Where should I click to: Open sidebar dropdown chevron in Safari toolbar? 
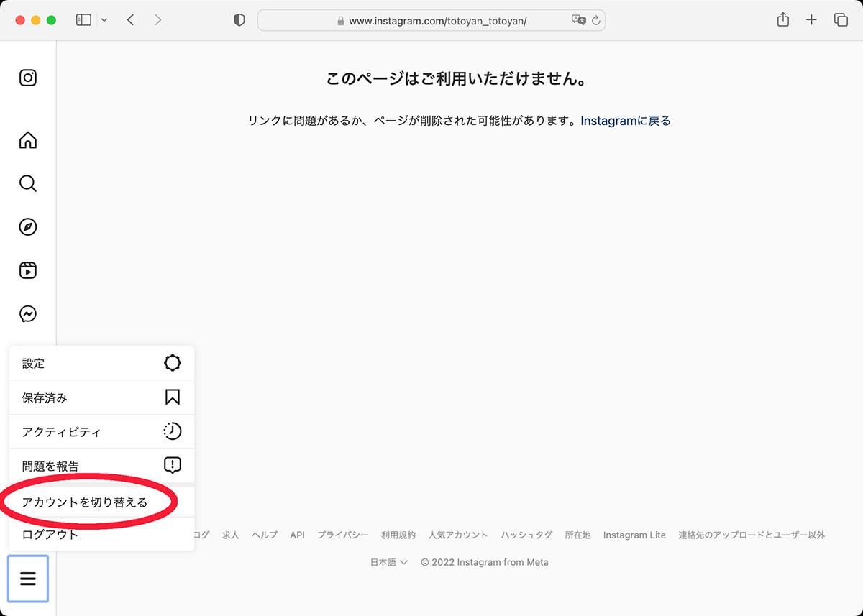tap(104, 20)
